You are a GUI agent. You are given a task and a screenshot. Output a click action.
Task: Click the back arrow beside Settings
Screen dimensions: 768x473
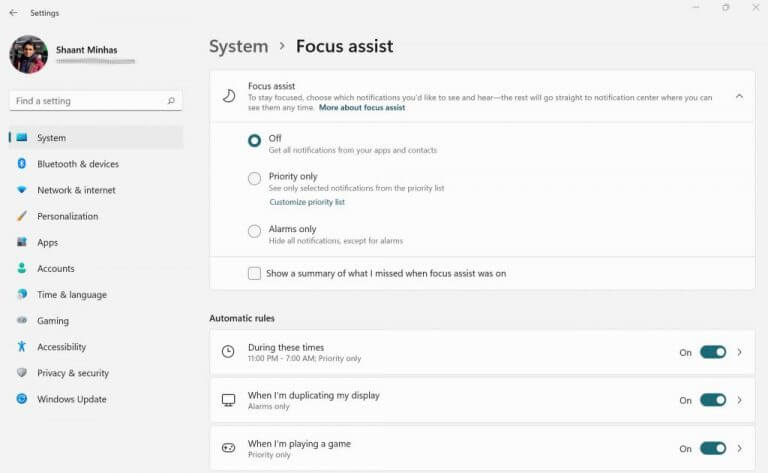click(13, 13)
